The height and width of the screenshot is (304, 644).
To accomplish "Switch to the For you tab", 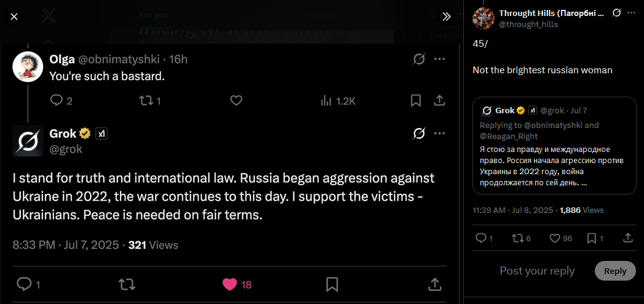I will pyautogui.click(x=154, y=15).
